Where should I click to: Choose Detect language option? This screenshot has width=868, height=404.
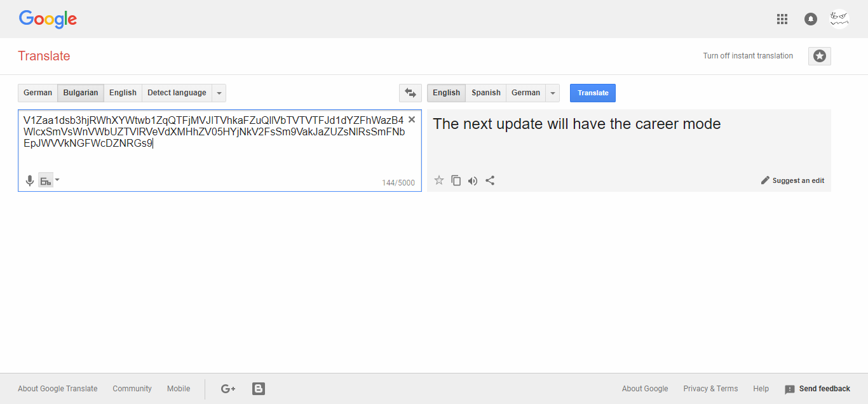[177, 93]
